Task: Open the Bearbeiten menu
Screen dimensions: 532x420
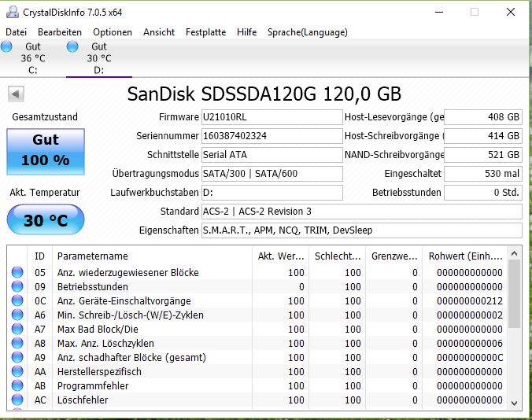Action: [60, 32]
